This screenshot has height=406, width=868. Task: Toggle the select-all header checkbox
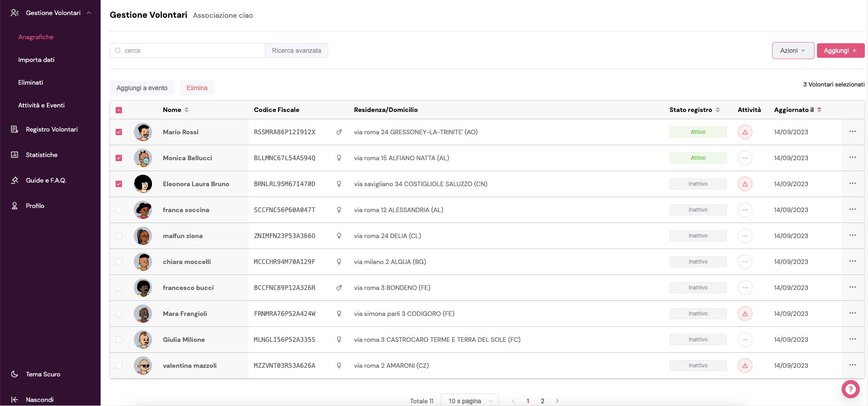(119, 110)
